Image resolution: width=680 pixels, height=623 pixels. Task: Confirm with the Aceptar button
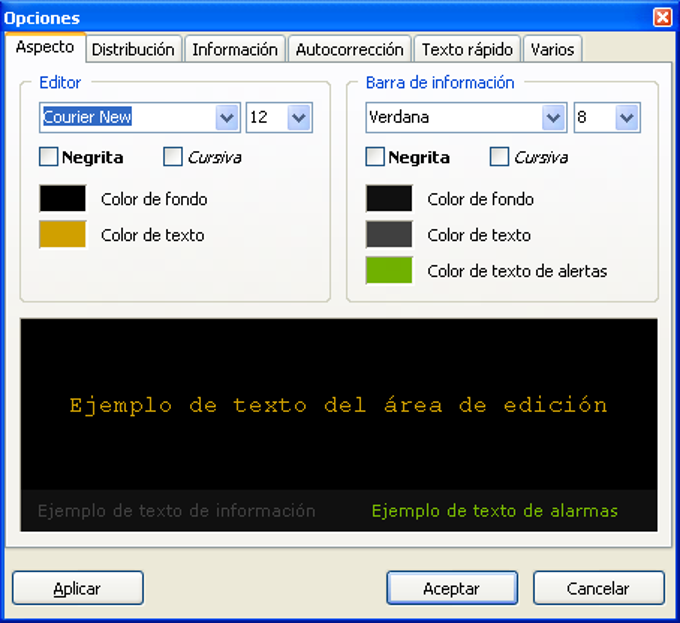tap(452, 588)
